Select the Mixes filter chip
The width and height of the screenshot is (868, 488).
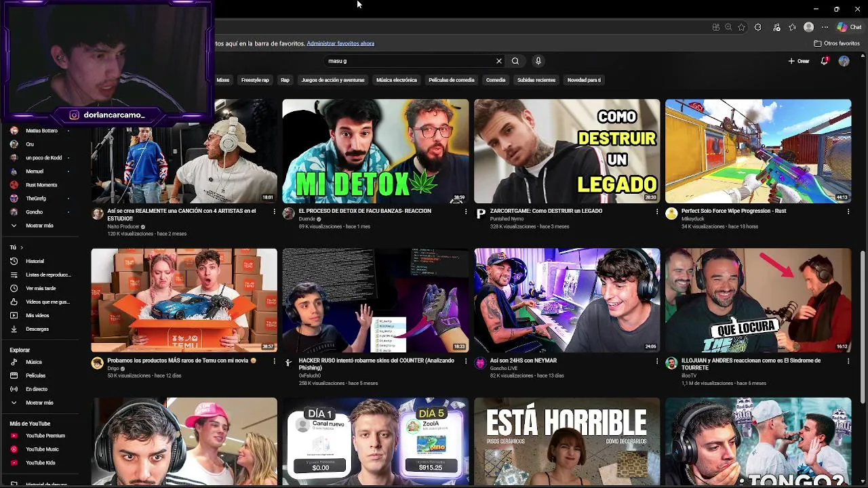[x=223, y=80]
